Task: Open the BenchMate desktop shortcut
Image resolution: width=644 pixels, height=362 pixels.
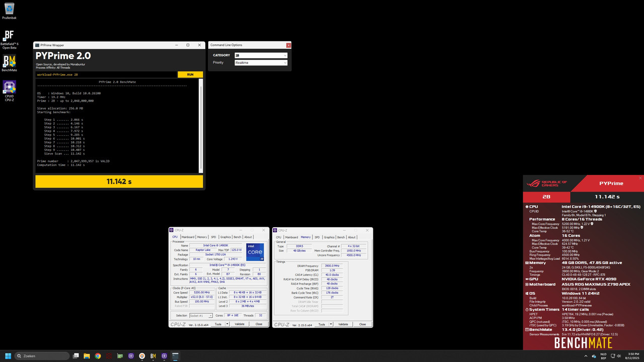Action: (9, 64)
